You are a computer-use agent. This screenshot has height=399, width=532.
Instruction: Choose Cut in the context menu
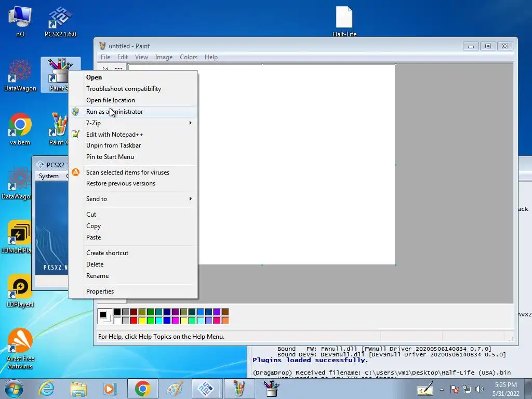pos(133,215)
